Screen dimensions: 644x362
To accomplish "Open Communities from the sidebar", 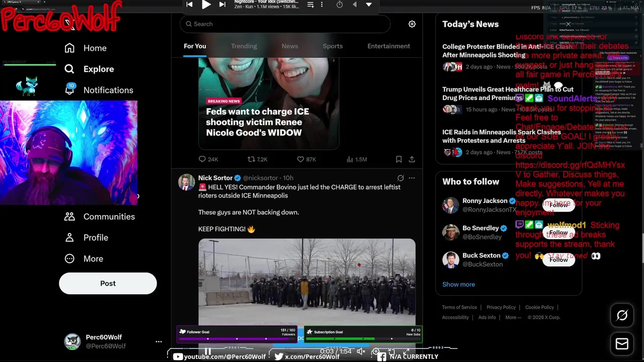I will [x=100, y=216].
